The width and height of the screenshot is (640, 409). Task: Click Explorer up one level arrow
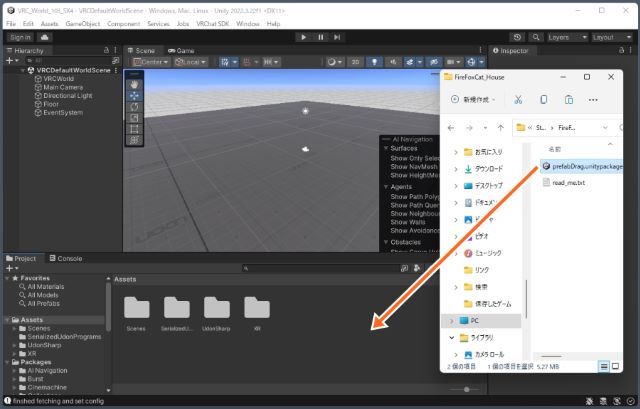(501, 128)
